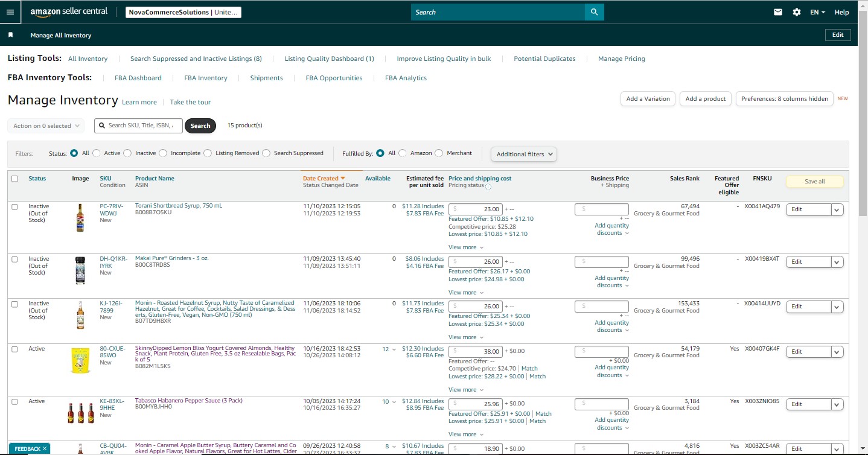Click the Torani Shortbread Syrup product image
Viewport: 868px width, 455px height.
click(80, 218)
